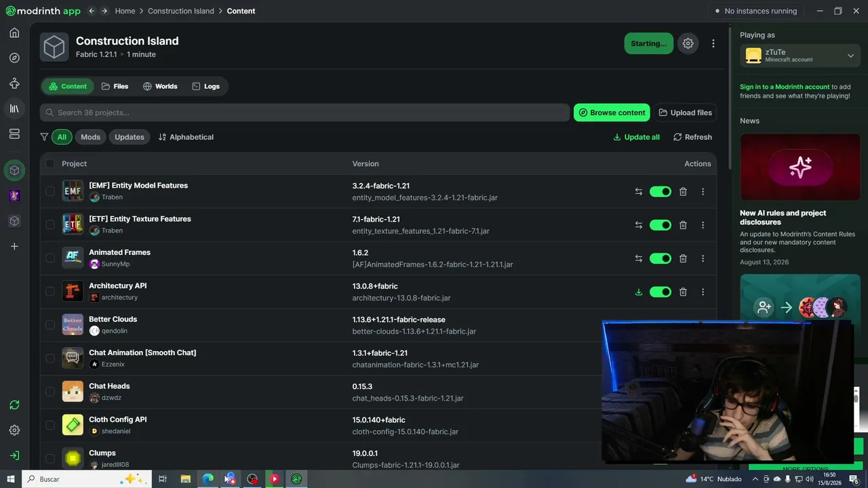Click the Upload files button
Image resolution: width=868 pixels, height=488 pixels.
(685, 113)
